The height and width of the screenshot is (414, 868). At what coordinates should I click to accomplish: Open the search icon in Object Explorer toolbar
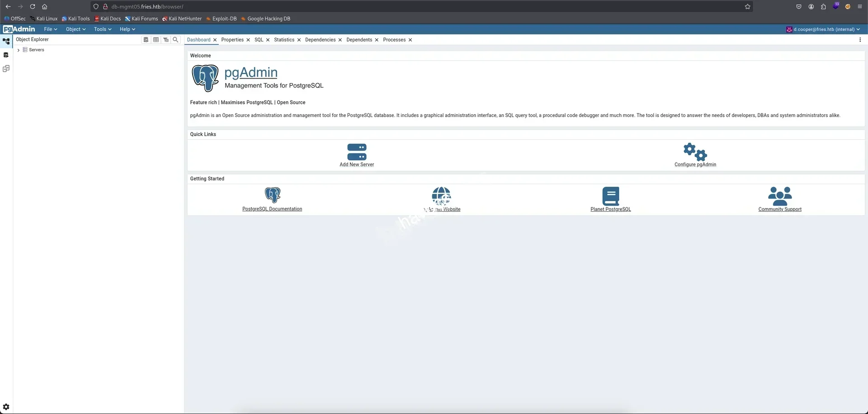pos(175,40)
